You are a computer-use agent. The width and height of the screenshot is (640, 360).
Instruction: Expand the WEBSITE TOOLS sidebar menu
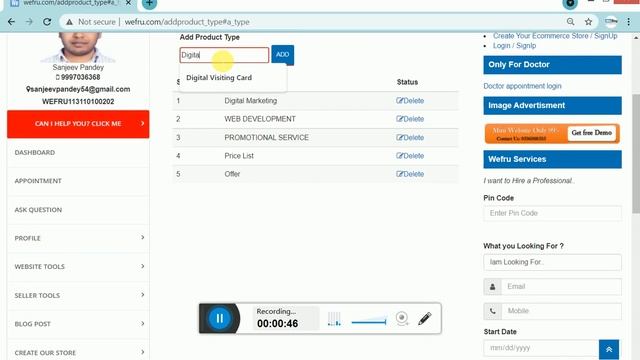(78, 267)
